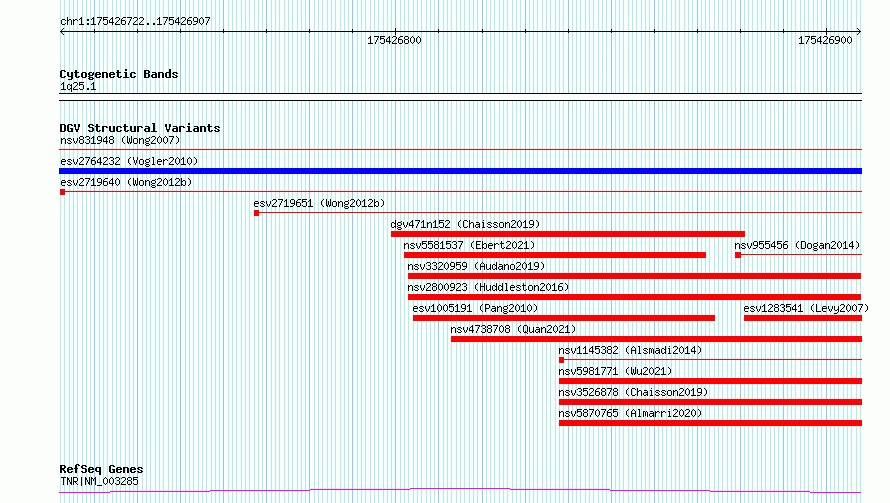Open nsv2800923 (Huddleston2016) label

coord(488,287)
